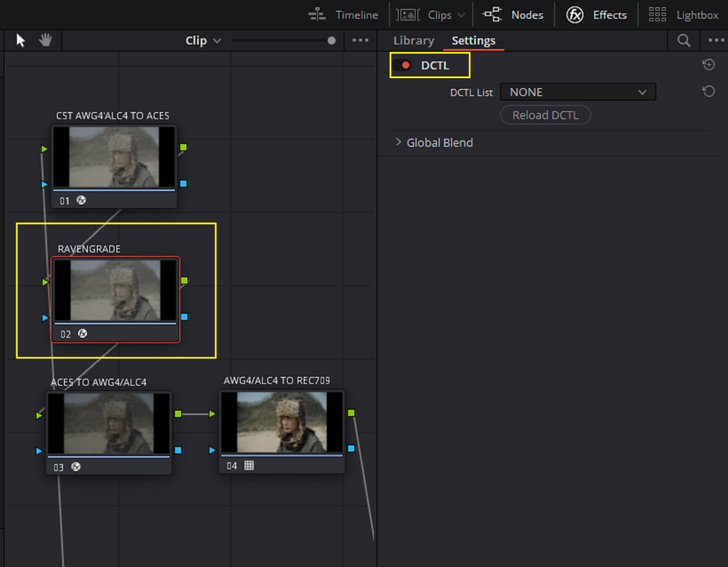Adjust the node graph zoom slider handle
The height and width of the screenshot is (567, 728).
[x=331, y=40]
